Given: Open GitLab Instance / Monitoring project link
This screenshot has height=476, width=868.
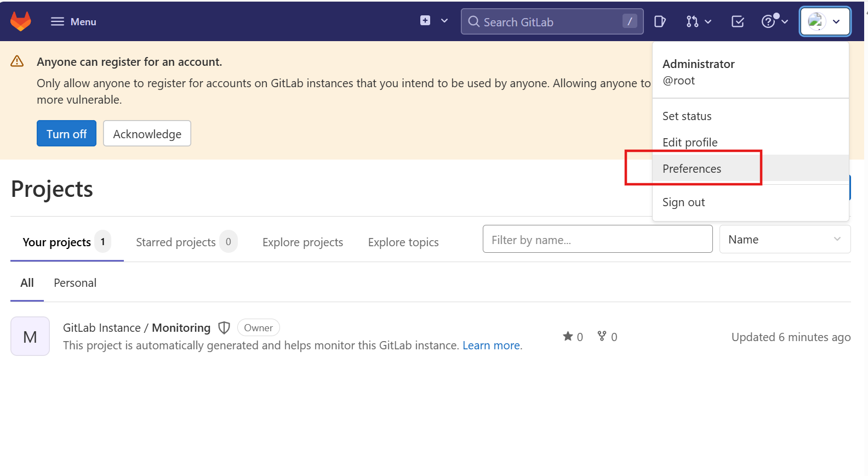Looking at the screenshot, I should 136,328.
